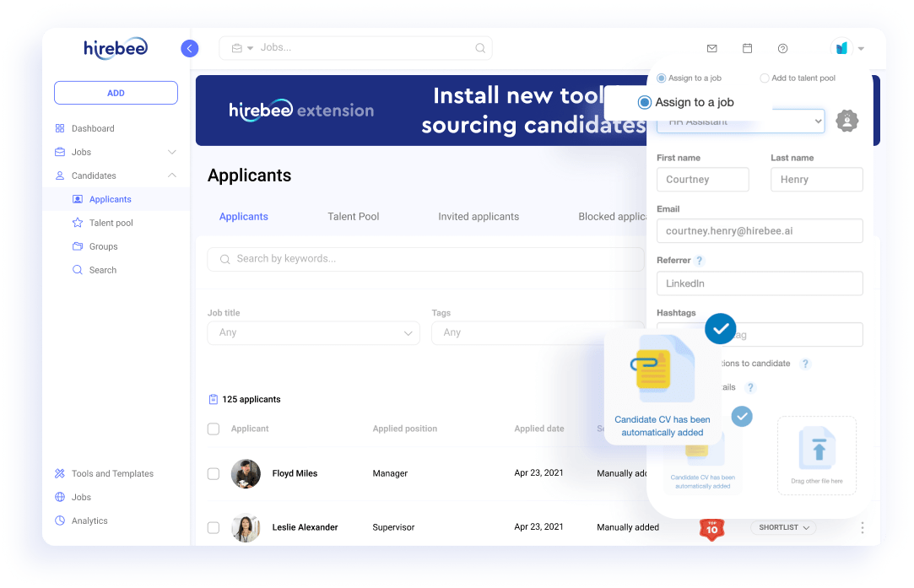The height and width of the screenshot is (588, 914).
Task: Click the Last name field Henry
Action: pyautogui.click(x=817, y=180)
